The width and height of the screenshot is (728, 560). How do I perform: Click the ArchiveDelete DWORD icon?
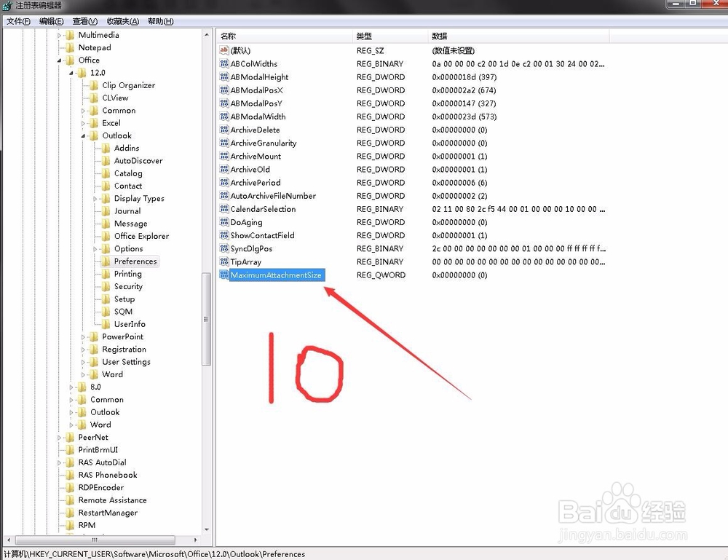point(224,130)
